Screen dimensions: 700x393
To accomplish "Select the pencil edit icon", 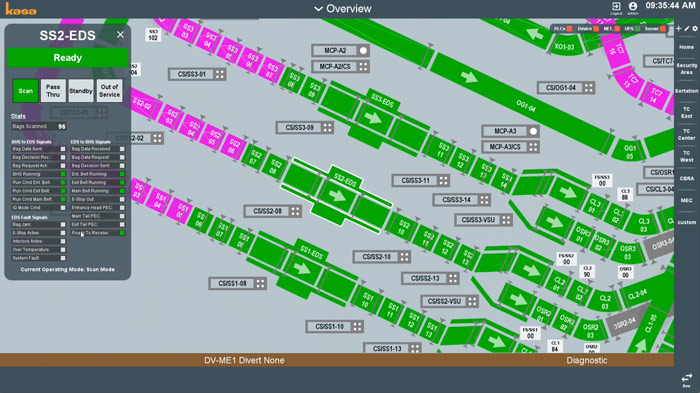I will tap(687, 29).
